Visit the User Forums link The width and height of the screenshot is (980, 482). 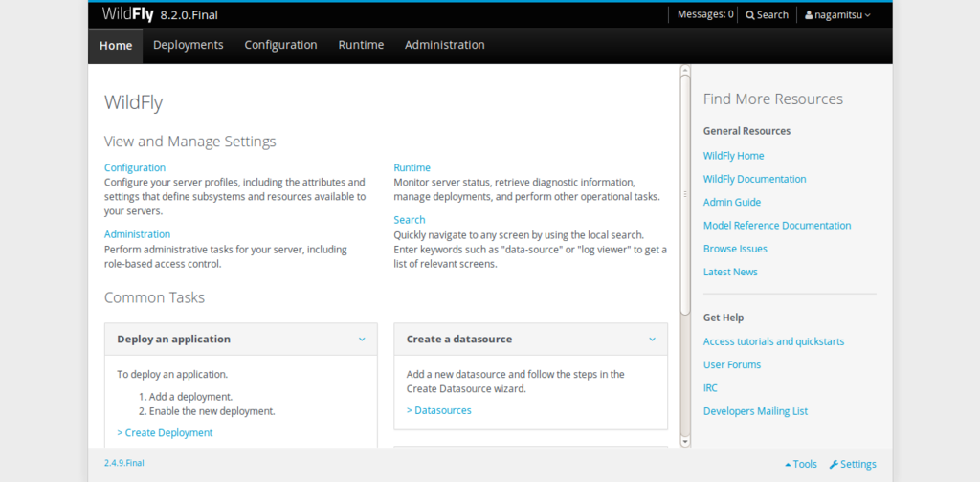(732, 364)
